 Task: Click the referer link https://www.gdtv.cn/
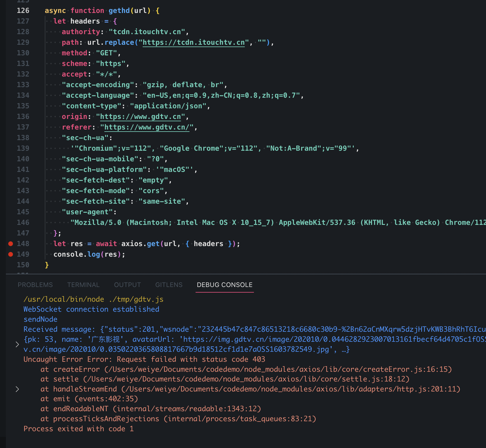[x=146, y=127]
